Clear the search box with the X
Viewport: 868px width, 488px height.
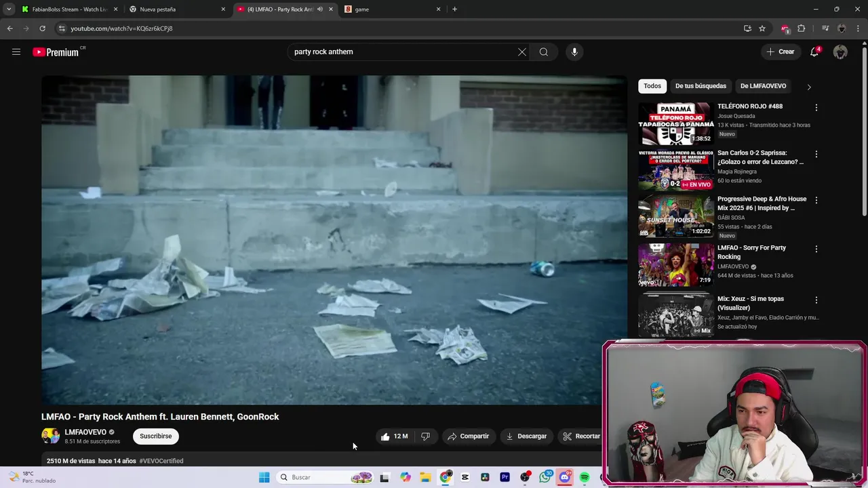522,52
